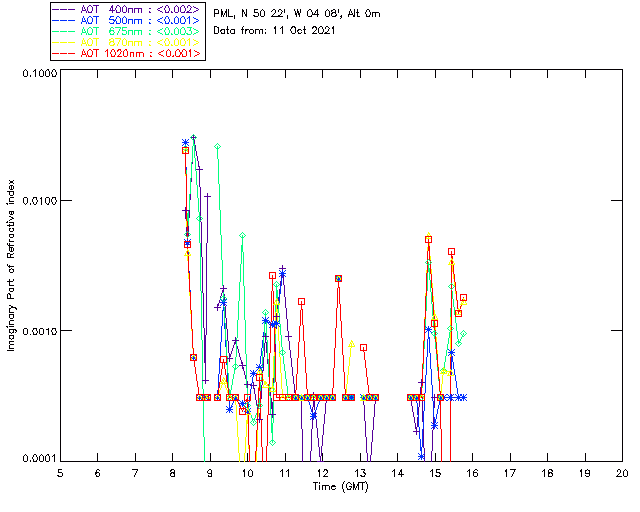
Task: Click the x-axis tick label 13
Action: pos(360,473)
